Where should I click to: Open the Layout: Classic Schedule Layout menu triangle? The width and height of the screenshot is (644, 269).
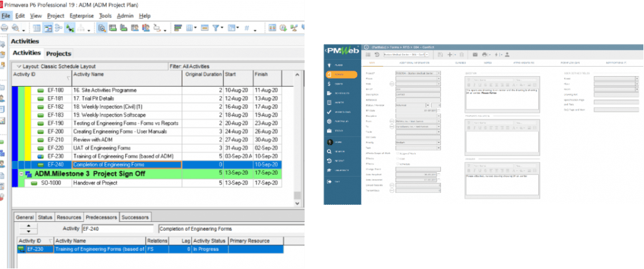coord(18,67)
